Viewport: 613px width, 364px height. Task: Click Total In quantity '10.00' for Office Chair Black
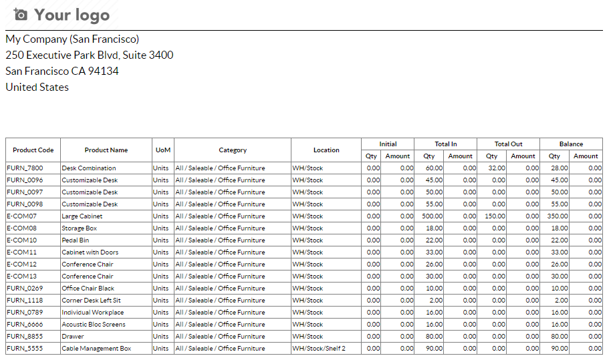coord(435,289)
